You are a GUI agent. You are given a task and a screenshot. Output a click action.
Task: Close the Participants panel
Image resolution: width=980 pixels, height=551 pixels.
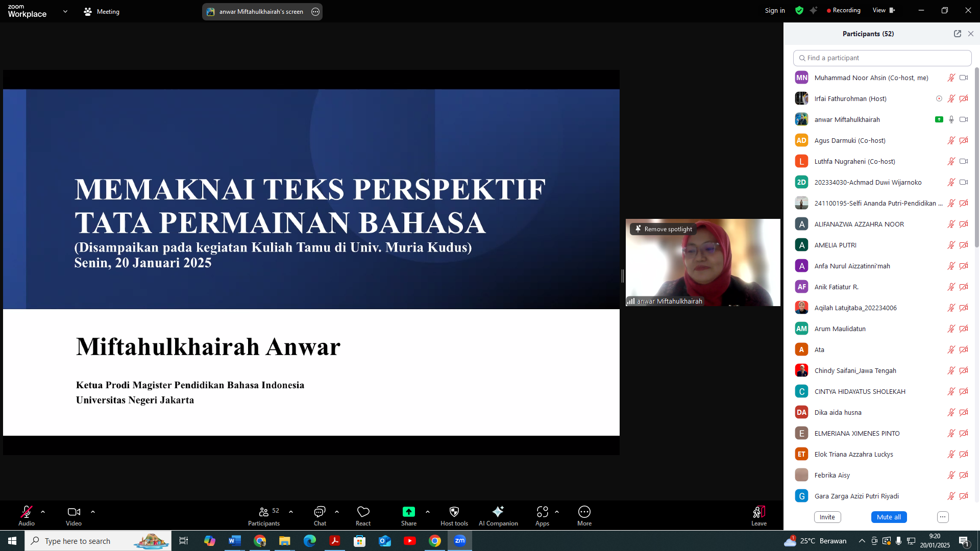[x=971, y=34]
